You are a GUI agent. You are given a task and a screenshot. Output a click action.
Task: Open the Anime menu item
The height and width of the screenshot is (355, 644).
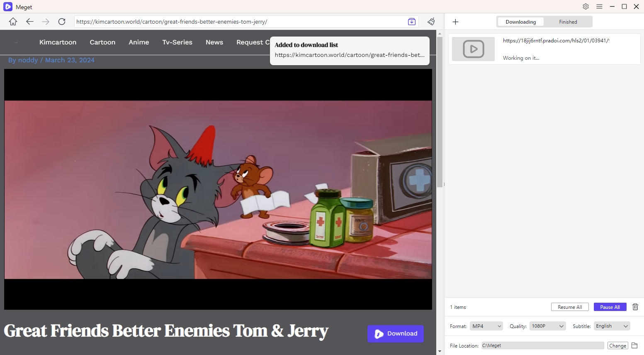point(139,42)
